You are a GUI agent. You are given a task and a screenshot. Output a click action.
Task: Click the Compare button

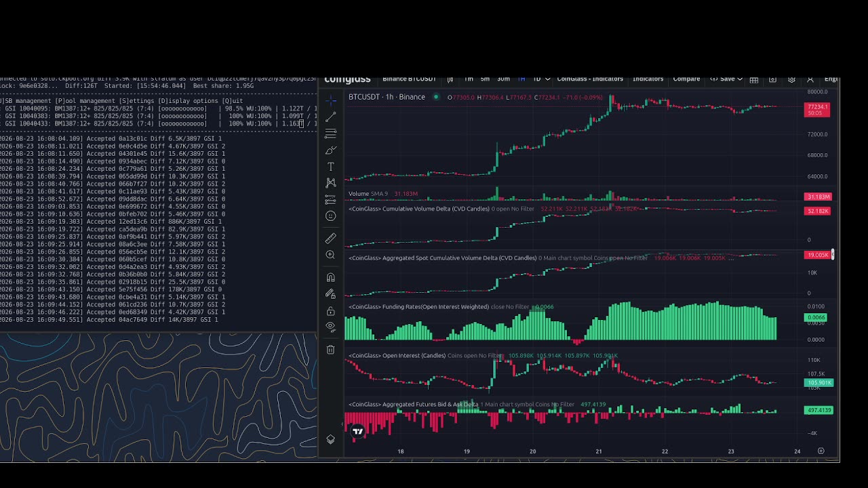pyautogui.click(x=686, y=79)
